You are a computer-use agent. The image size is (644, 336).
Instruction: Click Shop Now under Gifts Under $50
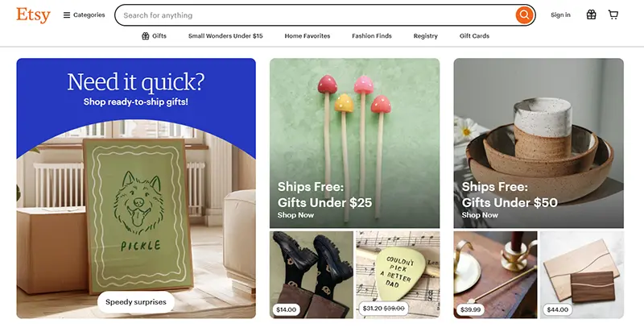click(x=480, y=215)
